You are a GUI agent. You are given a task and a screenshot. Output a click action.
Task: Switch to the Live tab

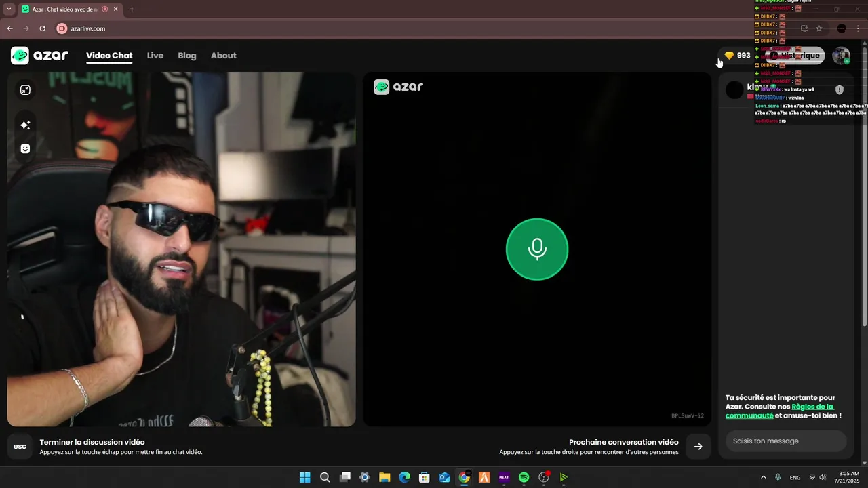[x=155, y=56]
